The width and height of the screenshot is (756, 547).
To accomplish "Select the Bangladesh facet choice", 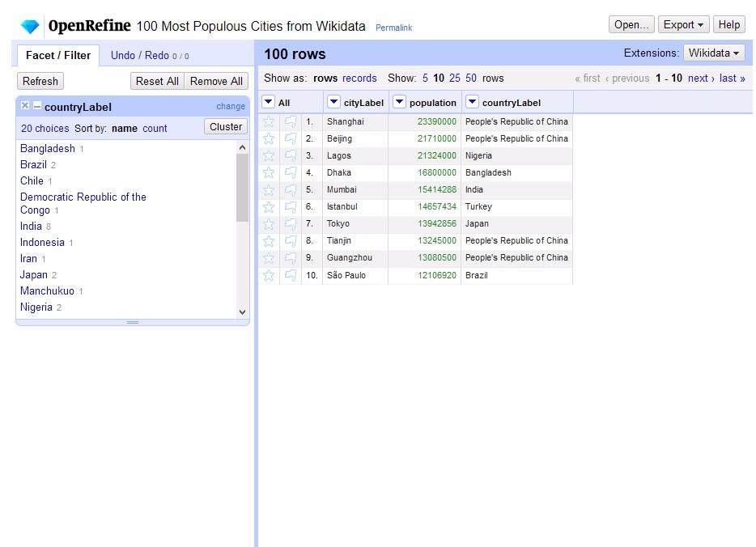I will [48, 148].
